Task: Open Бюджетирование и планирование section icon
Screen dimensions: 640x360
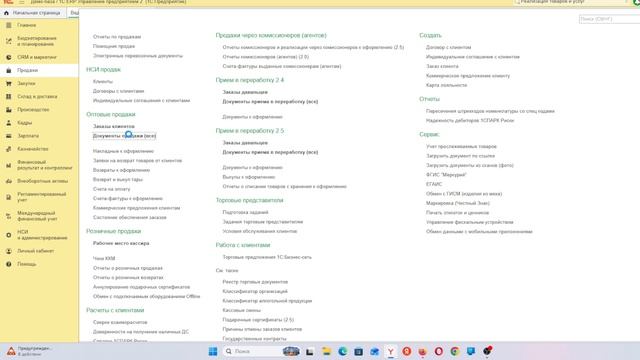Action: pos(9,41)
